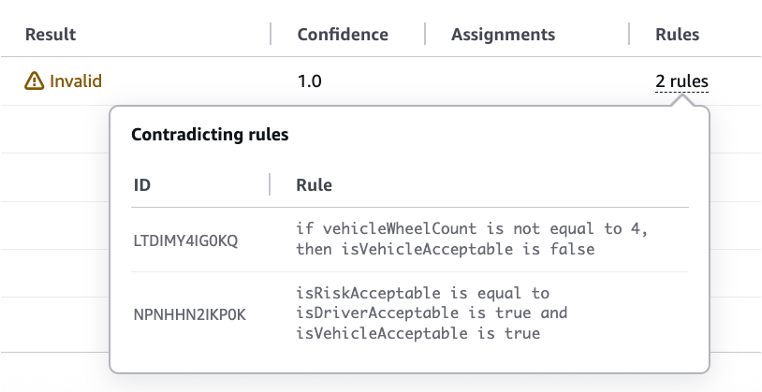
Task: Click the vehicleWheelCount rule text
Action: click(472, 239)
